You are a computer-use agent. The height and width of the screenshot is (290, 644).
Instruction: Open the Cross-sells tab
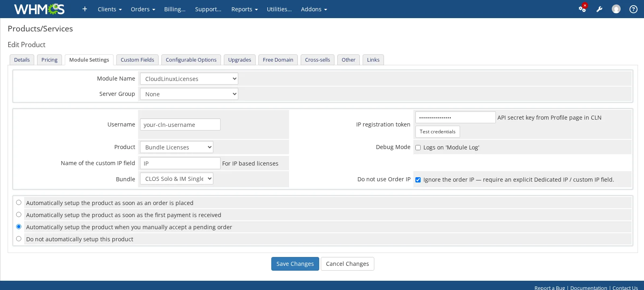(318, 60)
